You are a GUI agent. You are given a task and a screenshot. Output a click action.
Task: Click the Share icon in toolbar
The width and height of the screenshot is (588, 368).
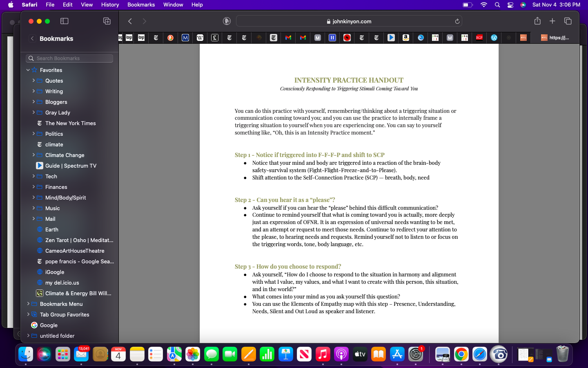pos(537,21)
